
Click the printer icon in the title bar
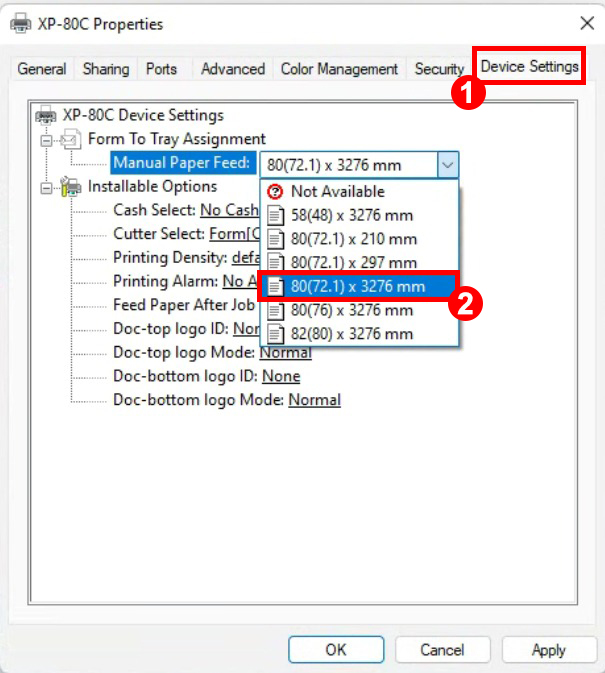pos(21,23)
